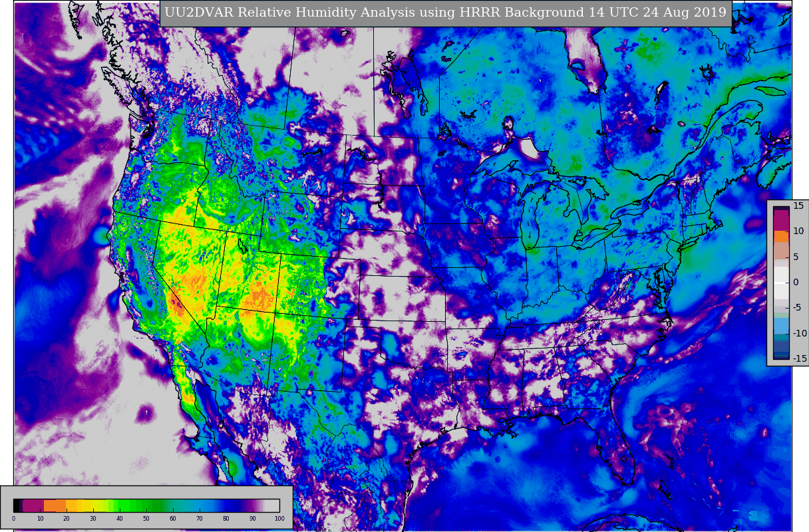Click the '100' label on humidity colorbar
This screenshot has width=809, height=532.
click(279, 519)
